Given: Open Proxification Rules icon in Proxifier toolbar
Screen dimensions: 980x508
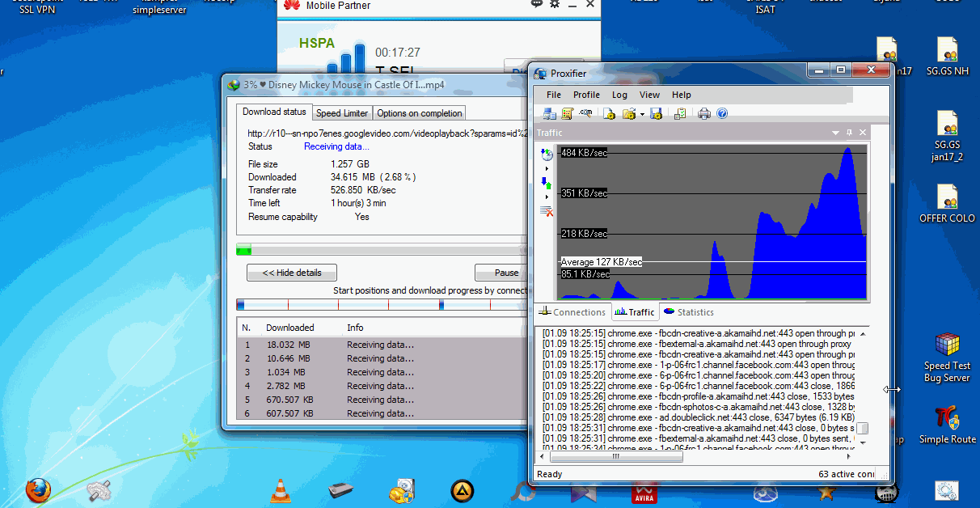Looking at the screenshot, I should point(568,114).
